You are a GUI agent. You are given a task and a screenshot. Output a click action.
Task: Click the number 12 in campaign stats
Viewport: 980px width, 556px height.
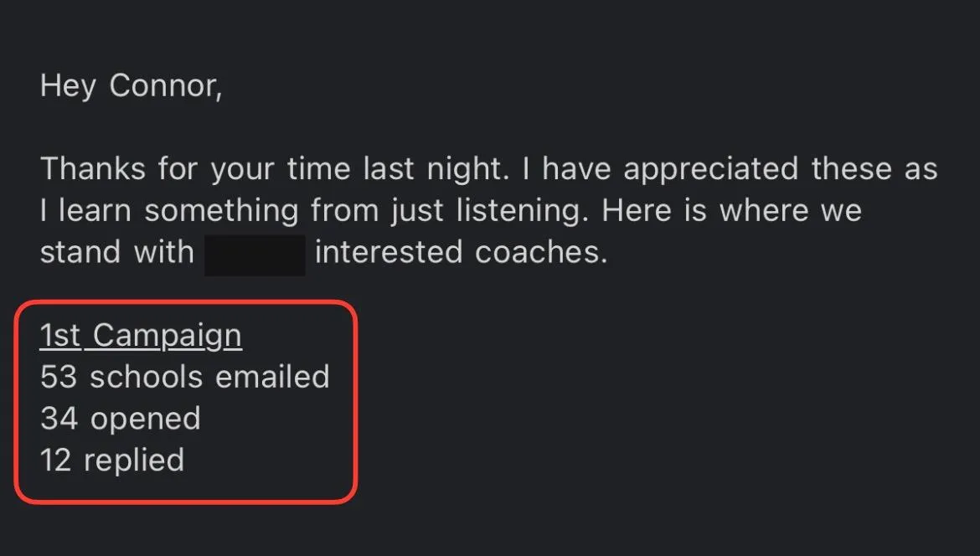55,461
